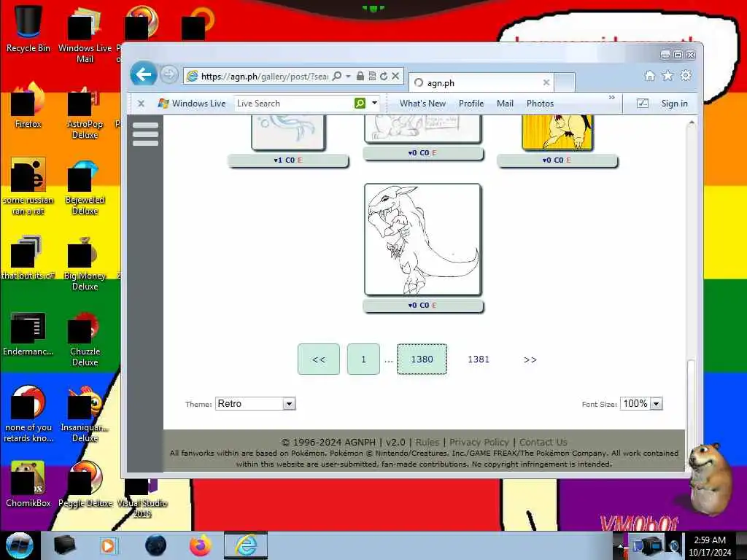The image size is (747, 560).
Task: Open Mail on Windows Live toolbar
Action: click(x=505, y=104)
